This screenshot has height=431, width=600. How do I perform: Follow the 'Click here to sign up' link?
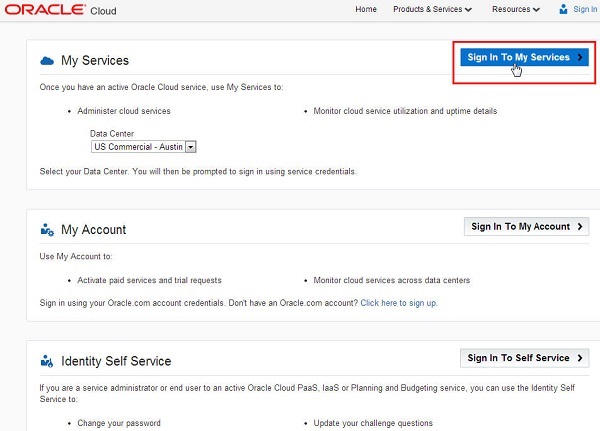pyautogui.click(x=399, y=302)
